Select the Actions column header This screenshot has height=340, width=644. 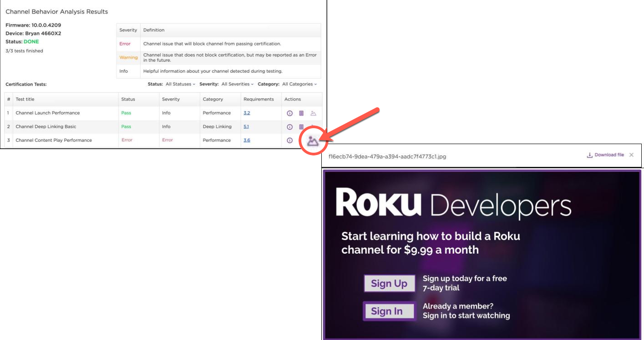click(293, 99)
